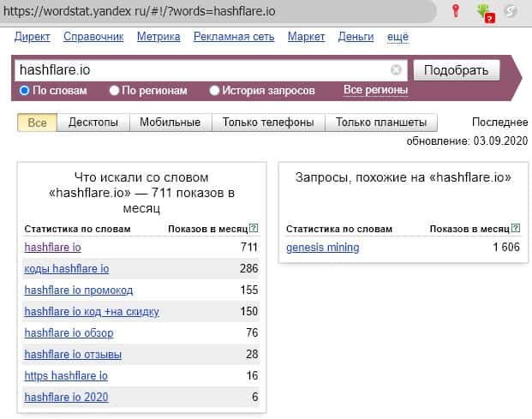Select the История запросов radio button
Viewport: 532px width, 419px height.
[x=214, y=90]
